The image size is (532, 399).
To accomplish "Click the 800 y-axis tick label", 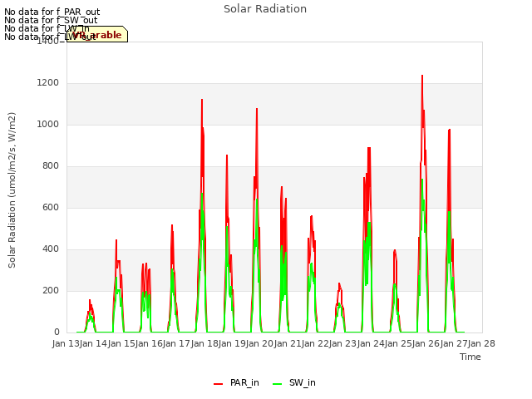I will (x=51, y=166).
